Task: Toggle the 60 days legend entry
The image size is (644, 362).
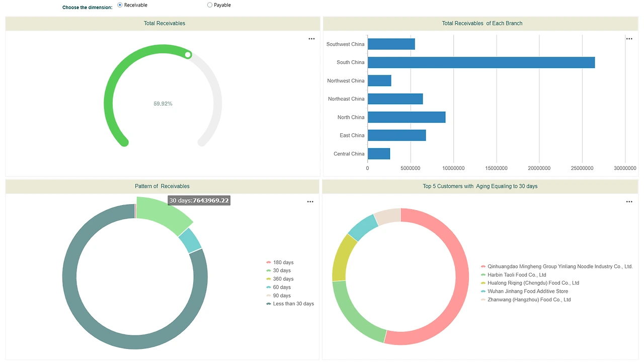Action: click(278, 287)
